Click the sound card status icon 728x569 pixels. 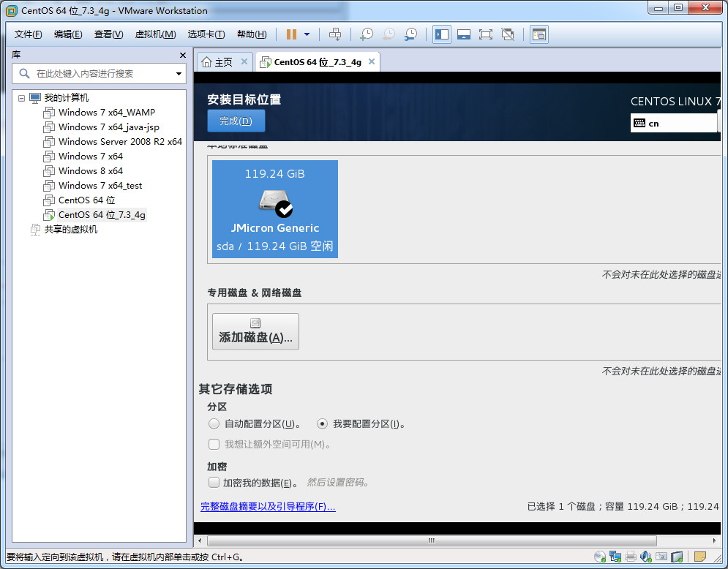(646, 557)
